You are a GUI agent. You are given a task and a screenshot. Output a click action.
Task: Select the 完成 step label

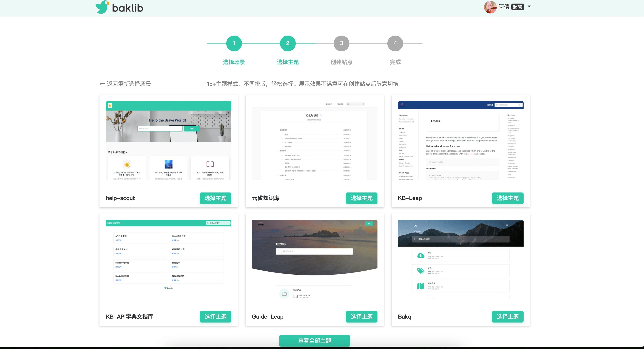(x=395, y=62)
